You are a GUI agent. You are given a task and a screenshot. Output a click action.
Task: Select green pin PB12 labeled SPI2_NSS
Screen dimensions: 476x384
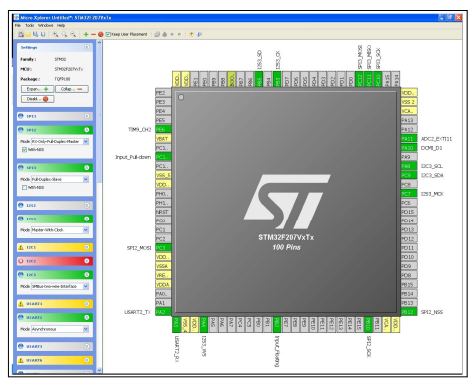(409, 312)
